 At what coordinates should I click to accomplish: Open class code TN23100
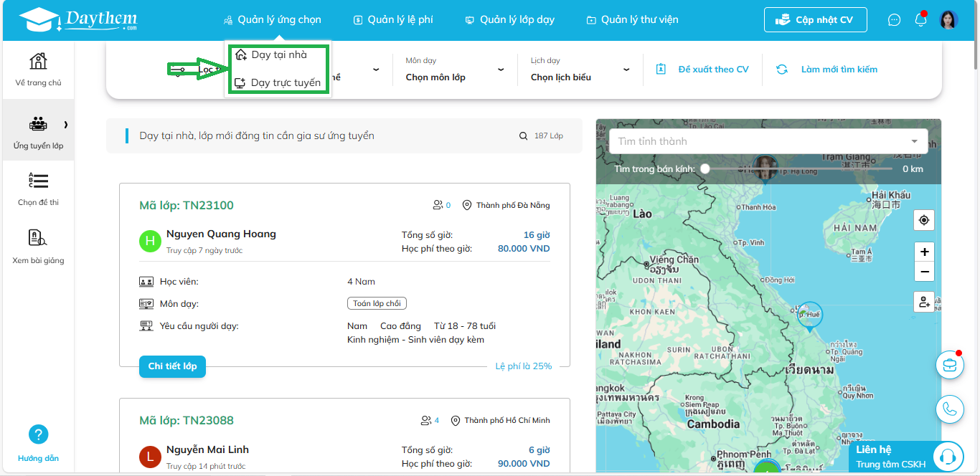(187, 206)
